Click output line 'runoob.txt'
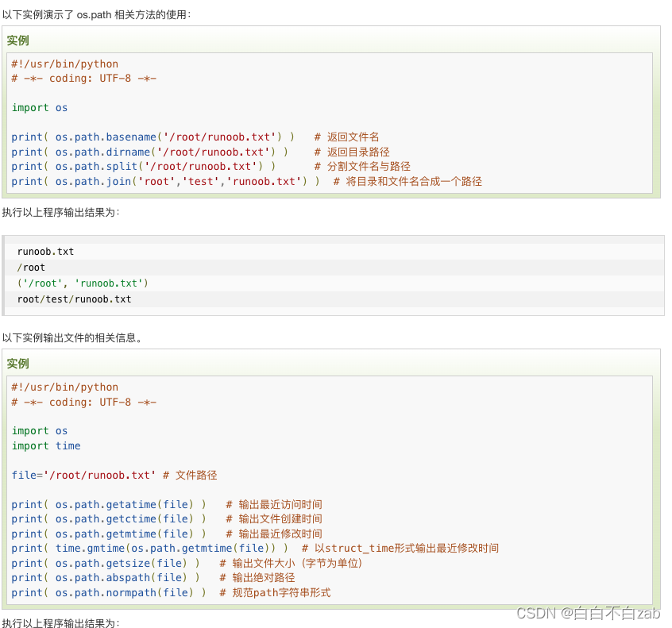 [x=45, y=252]
